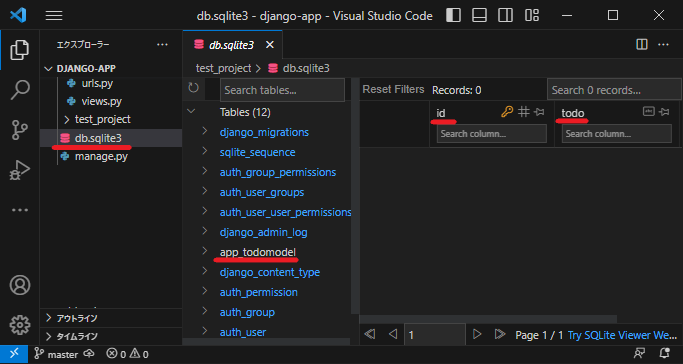Open the Try SQLite Viewer Web link
Viewport: 683px width, 364px height.
pyautogui.click(x=622, y=335)
